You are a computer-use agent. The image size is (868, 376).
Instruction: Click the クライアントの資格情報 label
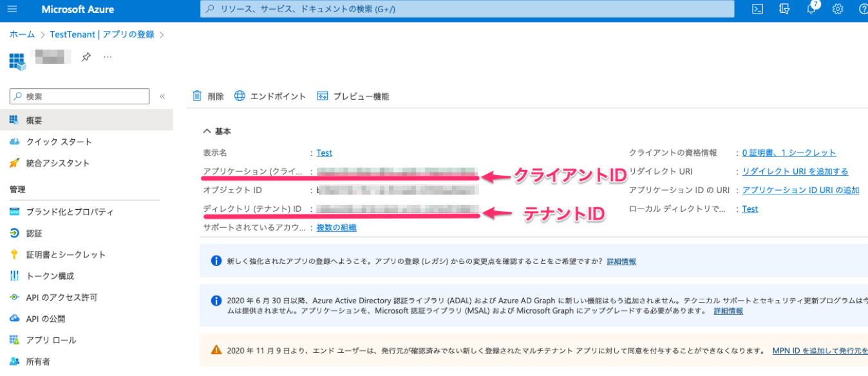[673, 153]
